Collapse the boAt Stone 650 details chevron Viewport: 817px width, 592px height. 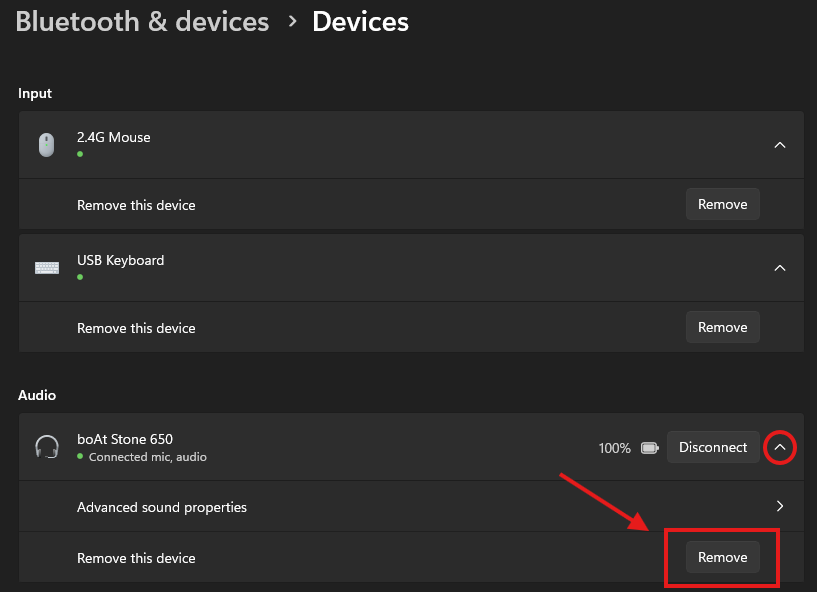[780, 448]
